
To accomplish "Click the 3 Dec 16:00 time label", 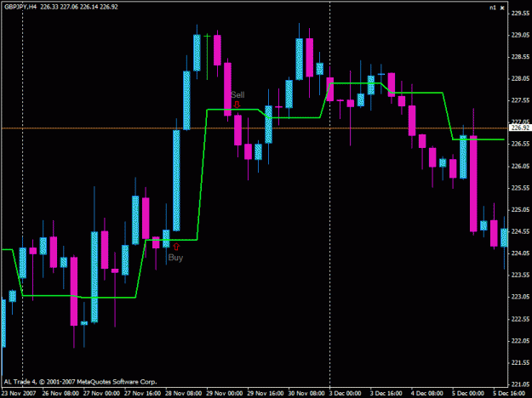I will click(x=386, y=393).
